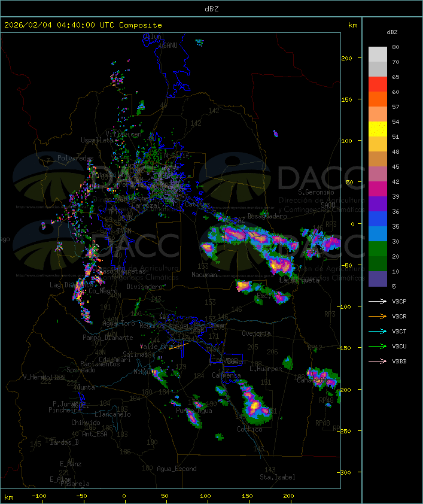Screen dimensions: 423x504
Task: Click the S.Geronimo map label
Action: coord(316,192)
